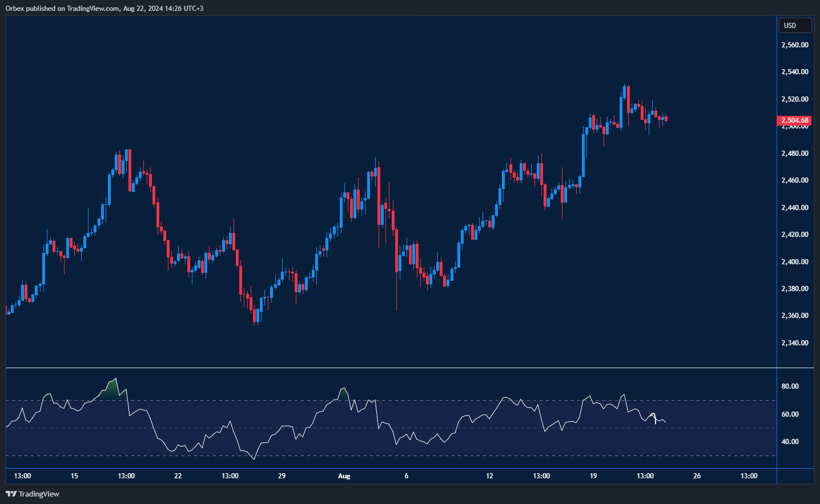Screen dimensions: 820x504
Task: Select the USD currency badge
Action: (x=795, y=25)
